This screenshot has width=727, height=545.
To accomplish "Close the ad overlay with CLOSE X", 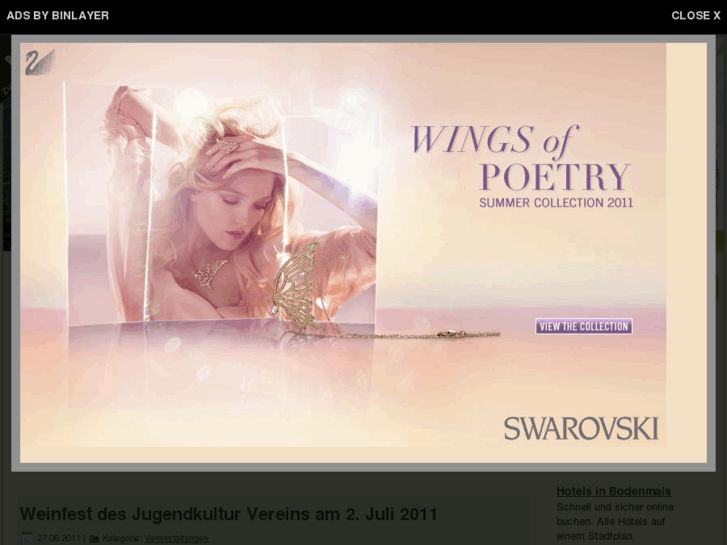I will click(x=695, y=15).
